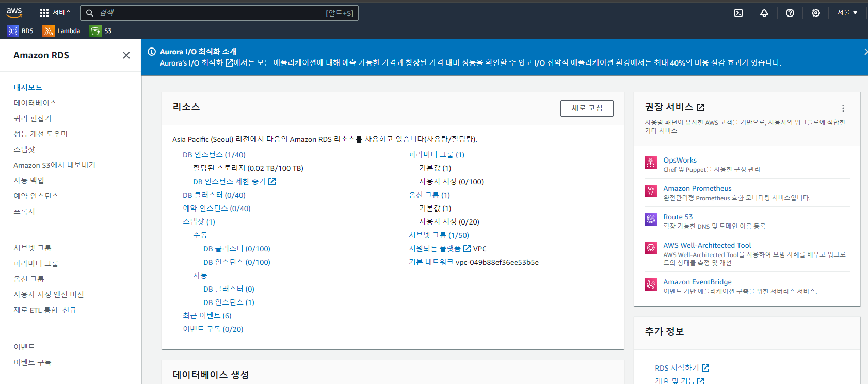Open 파라미터 그룹 (1) resource link
This screenshot has height=384, width=868.
click(x=437, y=155)
